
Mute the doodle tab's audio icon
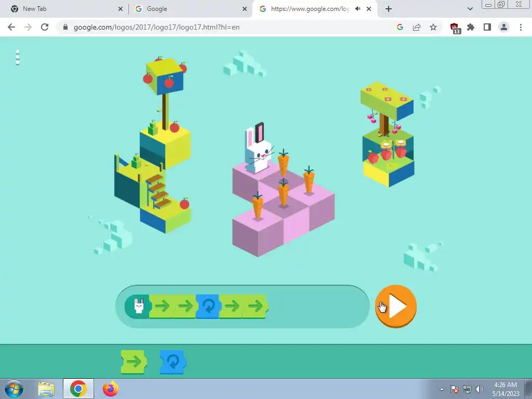click(357, 9)
